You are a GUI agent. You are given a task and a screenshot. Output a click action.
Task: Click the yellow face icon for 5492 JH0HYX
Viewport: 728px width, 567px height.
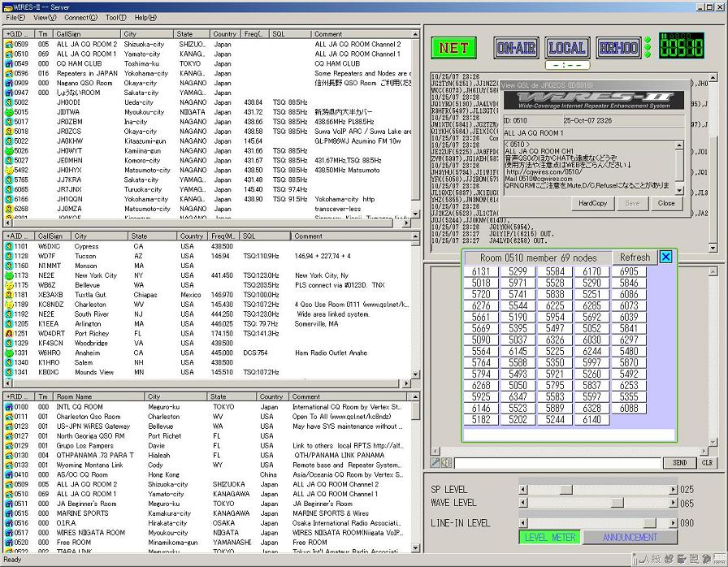tap(9, 171)
